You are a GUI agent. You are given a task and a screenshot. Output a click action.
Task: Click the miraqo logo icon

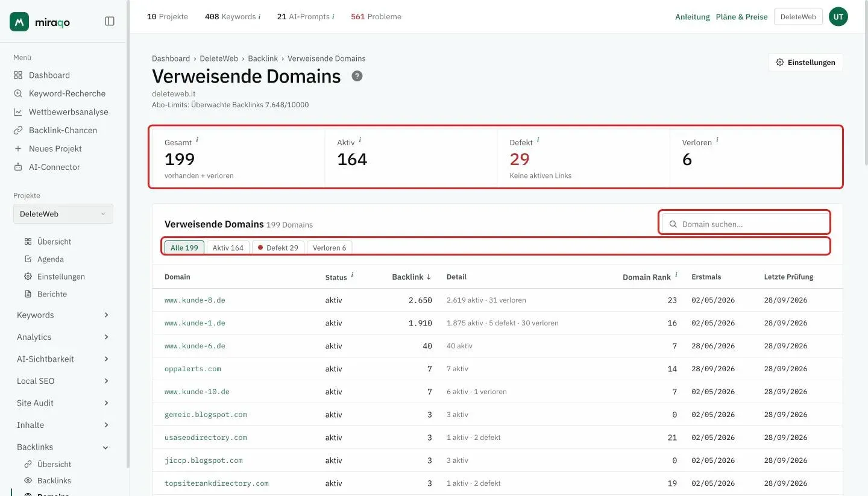[19, 22]
